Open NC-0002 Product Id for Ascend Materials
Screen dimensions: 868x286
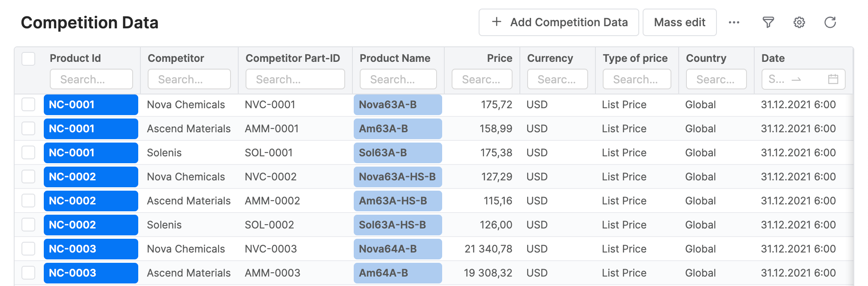(91, 201)
